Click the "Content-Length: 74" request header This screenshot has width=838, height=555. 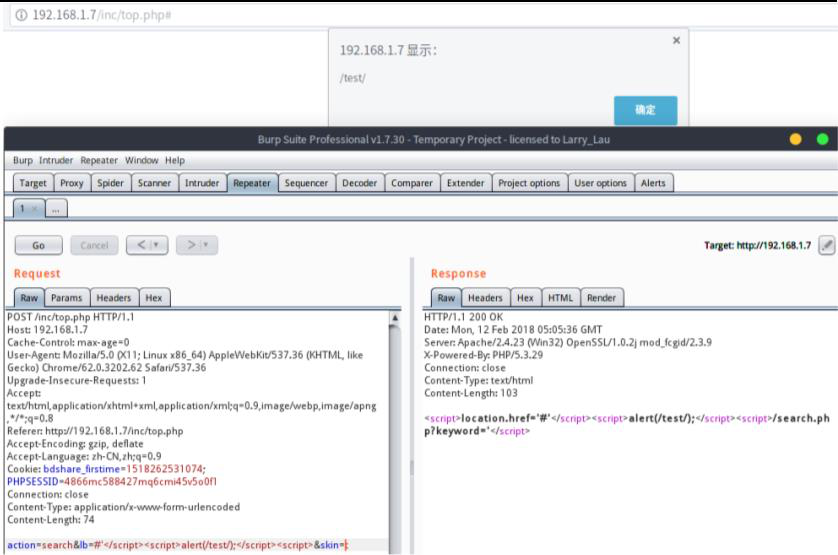point(51,520)
